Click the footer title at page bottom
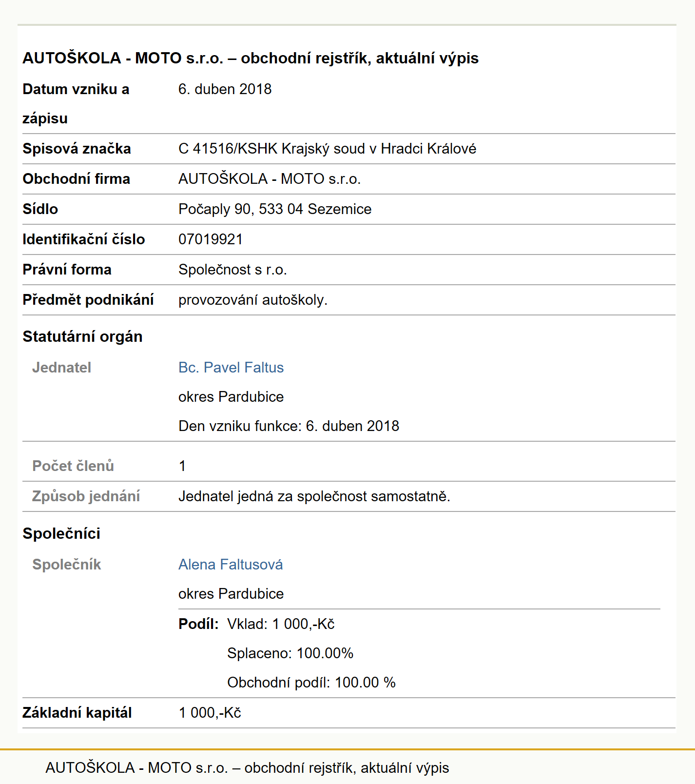The width and height of the screenshot is (695, 784). coord(247,768)
